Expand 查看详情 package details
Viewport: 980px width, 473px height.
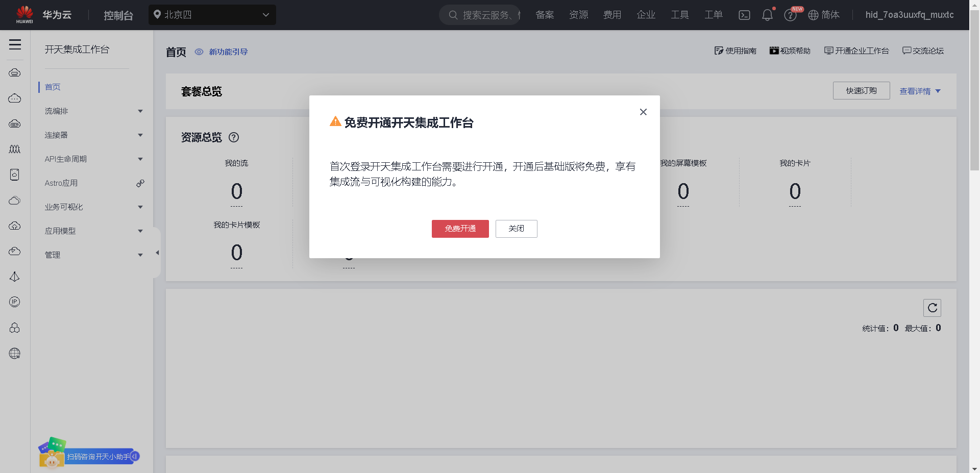[x=920, y=91]
